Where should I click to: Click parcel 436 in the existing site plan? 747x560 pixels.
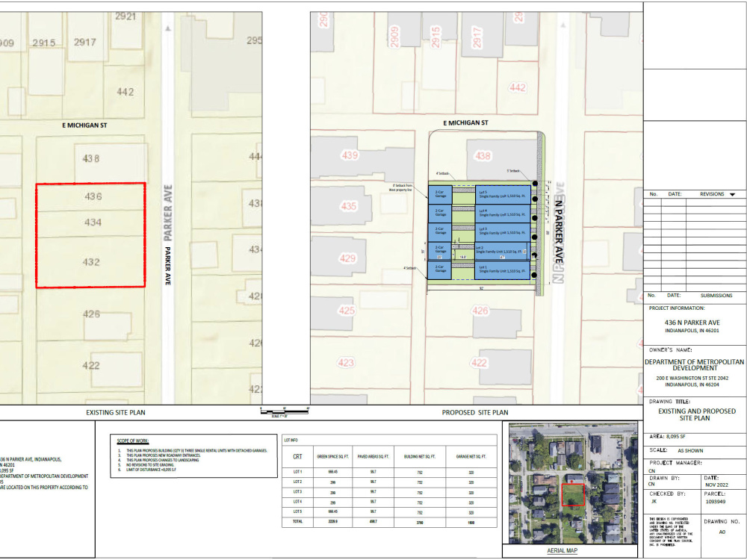tap(93, 196)
